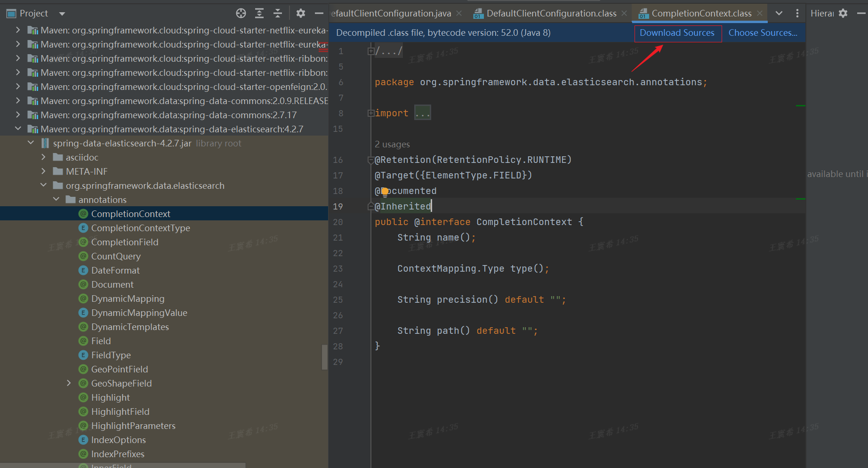
Task: Click Download Sources link
Action: pos(677,33)
